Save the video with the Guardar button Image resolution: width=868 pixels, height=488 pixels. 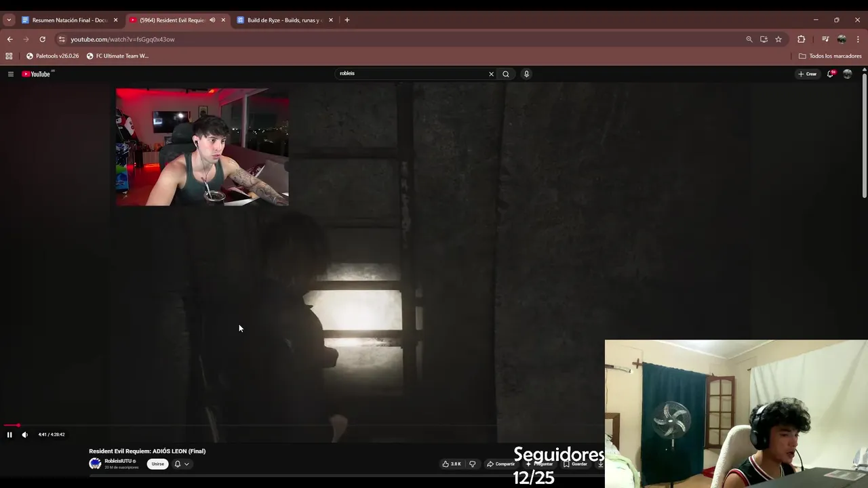click(x=576, y=464)
